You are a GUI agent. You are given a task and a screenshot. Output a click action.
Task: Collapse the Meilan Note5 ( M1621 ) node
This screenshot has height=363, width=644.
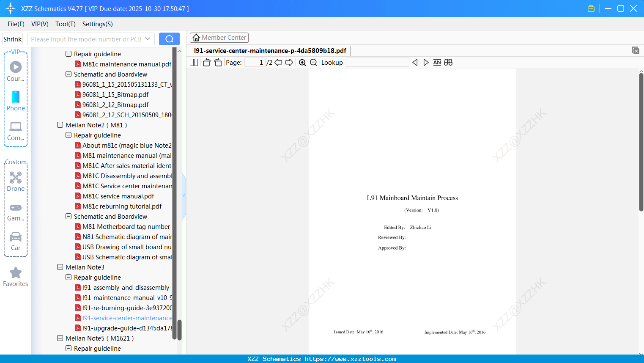pos(60,338)
